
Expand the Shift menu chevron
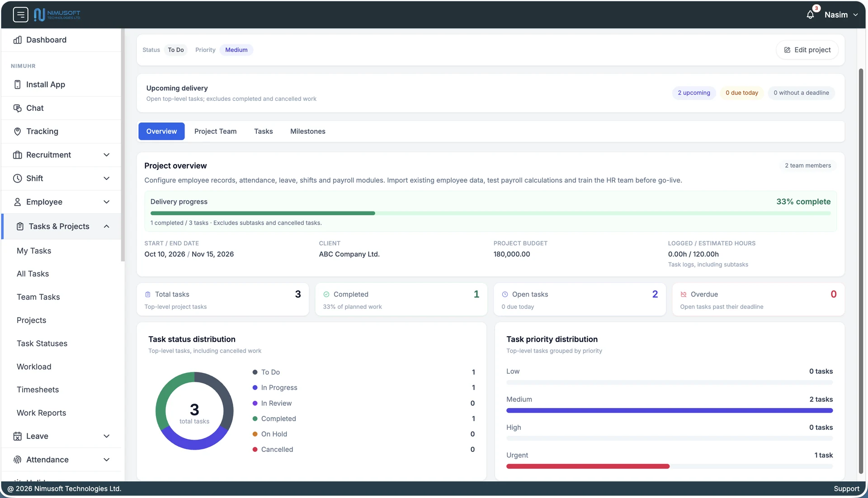(107, 179)
